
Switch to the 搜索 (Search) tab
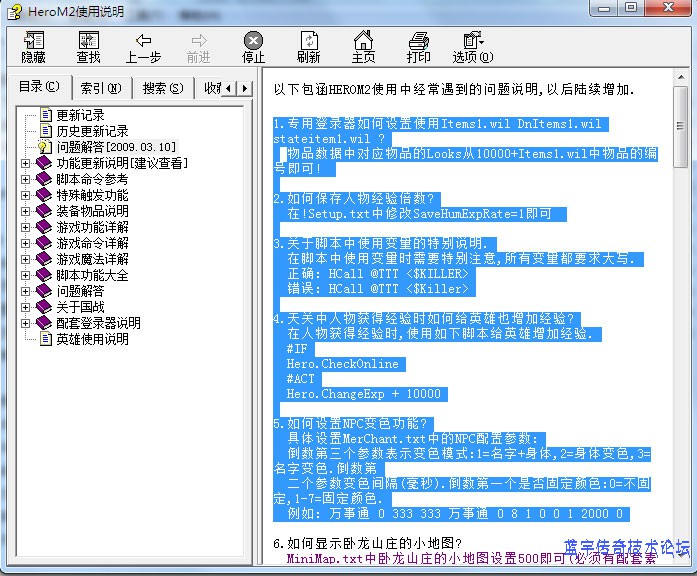point(162,88)
